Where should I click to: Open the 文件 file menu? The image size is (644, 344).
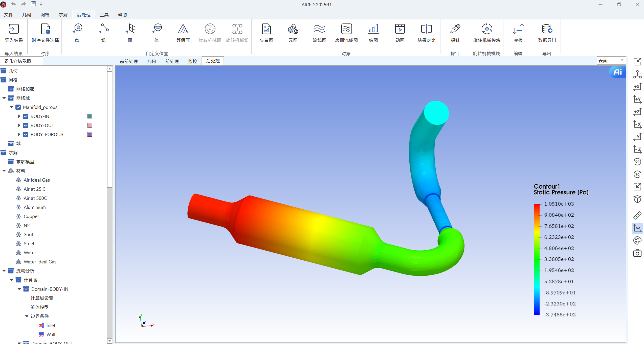tap(9, 15)
